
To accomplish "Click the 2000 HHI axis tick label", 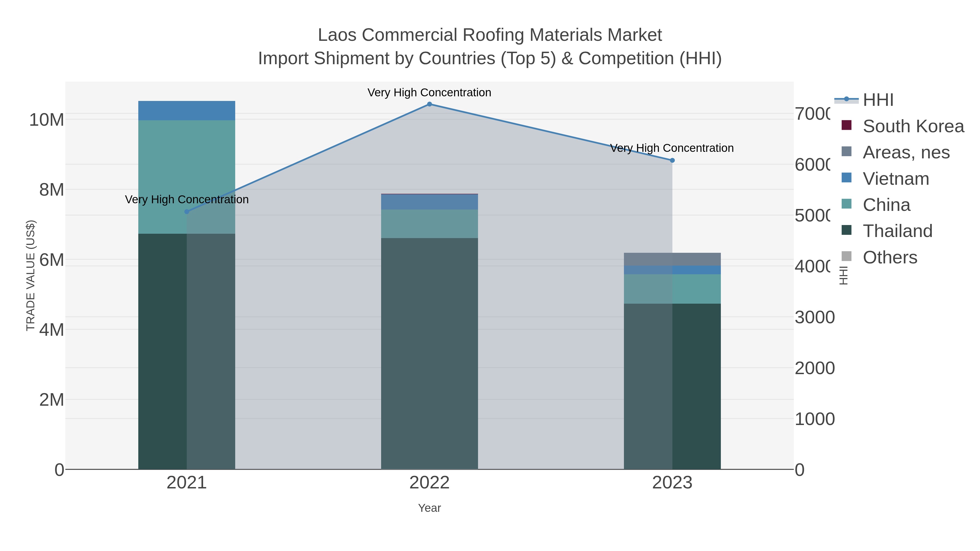I will (x=814, y=368).
